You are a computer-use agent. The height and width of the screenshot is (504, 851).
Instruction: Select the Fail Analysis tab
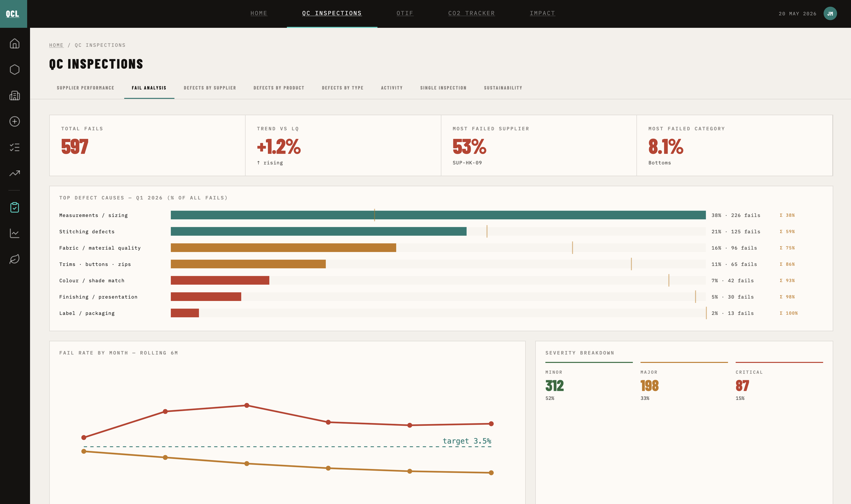tap(149, 88)
